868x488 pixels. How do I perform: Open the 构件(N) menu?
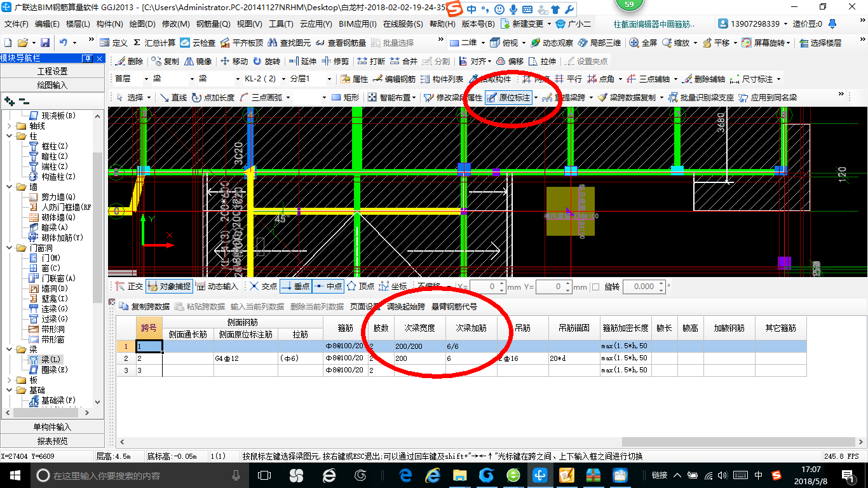(109, 24)
